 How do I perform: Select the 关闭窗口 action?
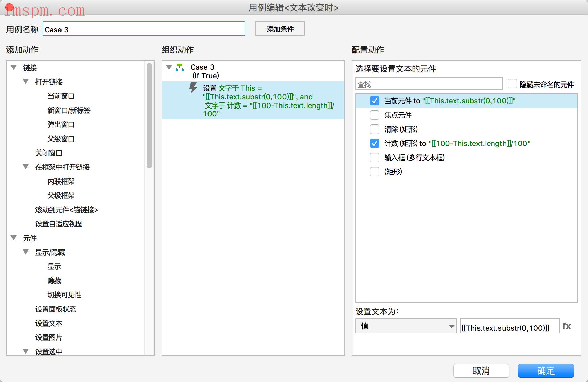click(49, 153)
